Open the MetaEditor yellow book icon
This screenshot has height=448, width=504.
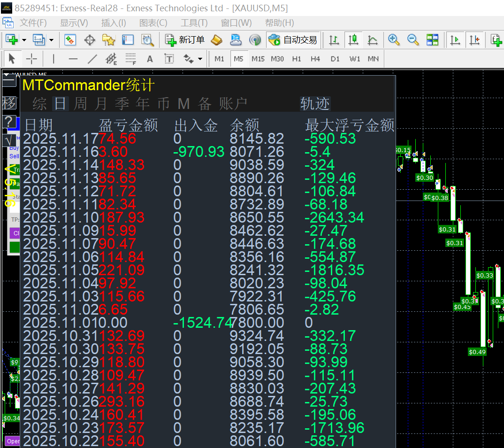[x=216, y=40]
